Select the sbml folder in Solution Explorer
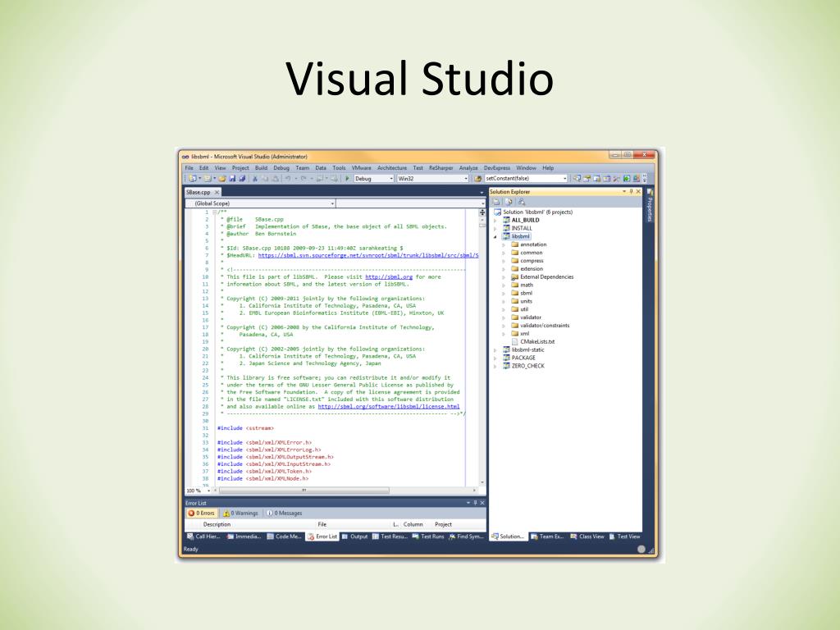840x630 pixels. (526, 293)
